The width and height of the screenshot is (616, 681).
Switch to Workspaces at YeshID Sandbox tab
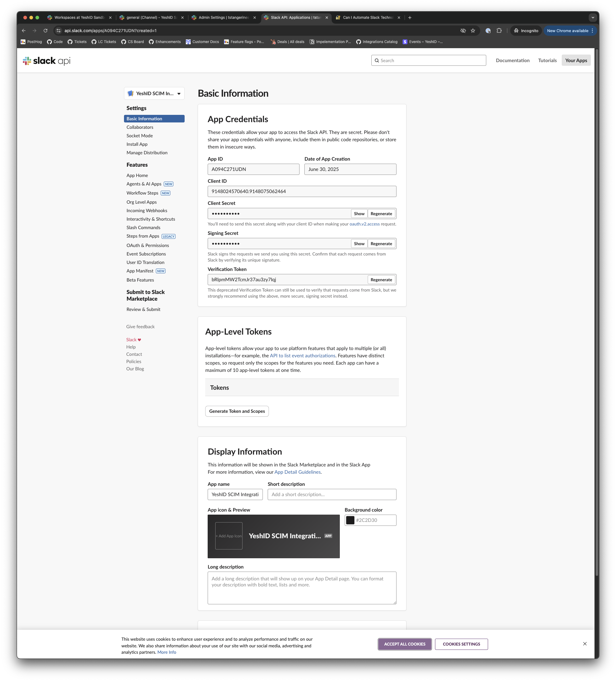click(x=79, y=18)
